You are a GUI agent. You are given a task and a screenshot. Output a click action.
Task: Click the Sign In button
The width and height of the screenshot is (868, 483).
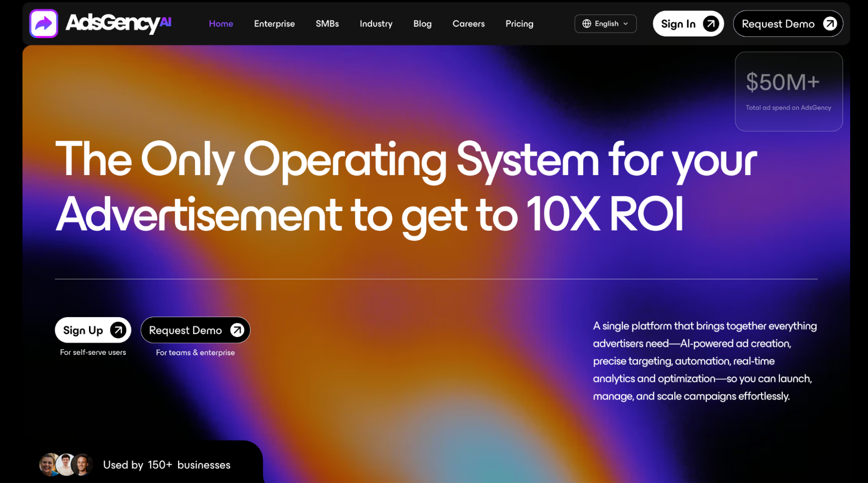(688, 23)
